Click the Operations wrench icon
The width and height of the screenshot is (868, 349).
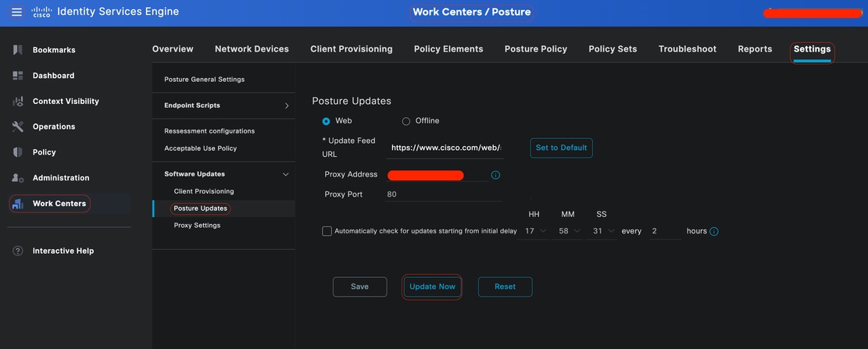18,126
